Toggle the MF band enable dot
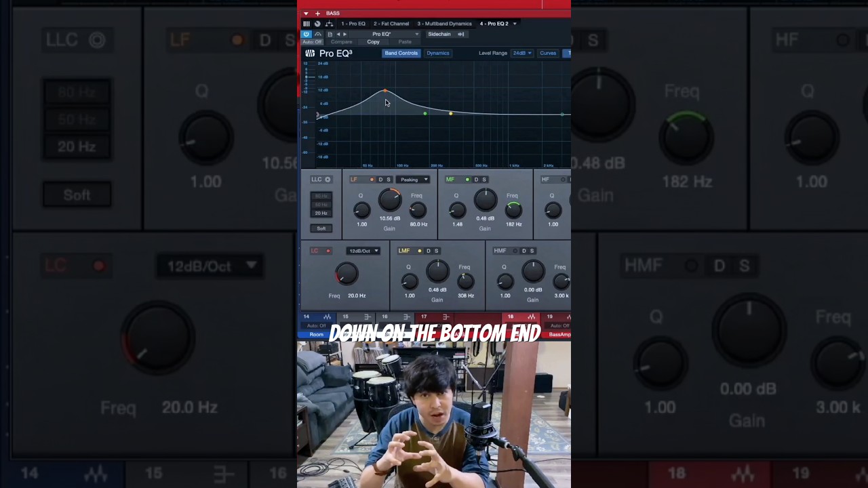The height and width of the screenshot is (488, 868). (x=467, y=180)
